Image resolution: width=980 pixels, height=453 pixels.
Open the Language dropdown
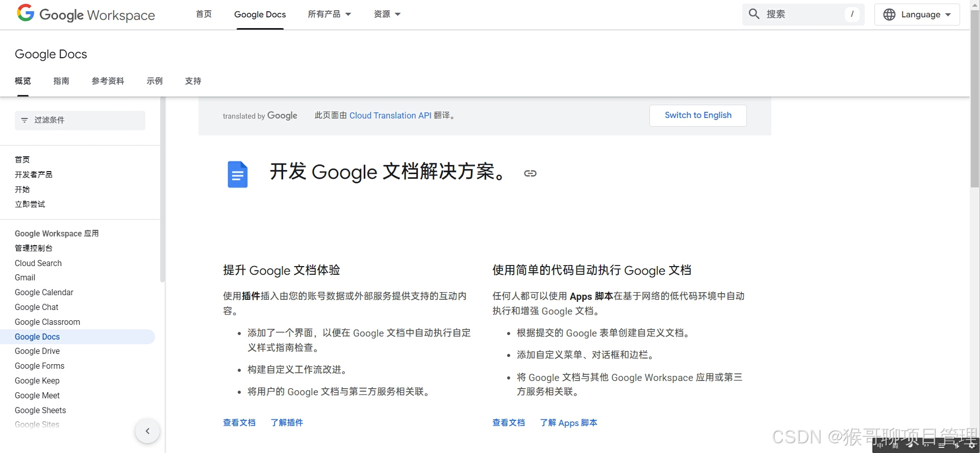pos(917,14)
